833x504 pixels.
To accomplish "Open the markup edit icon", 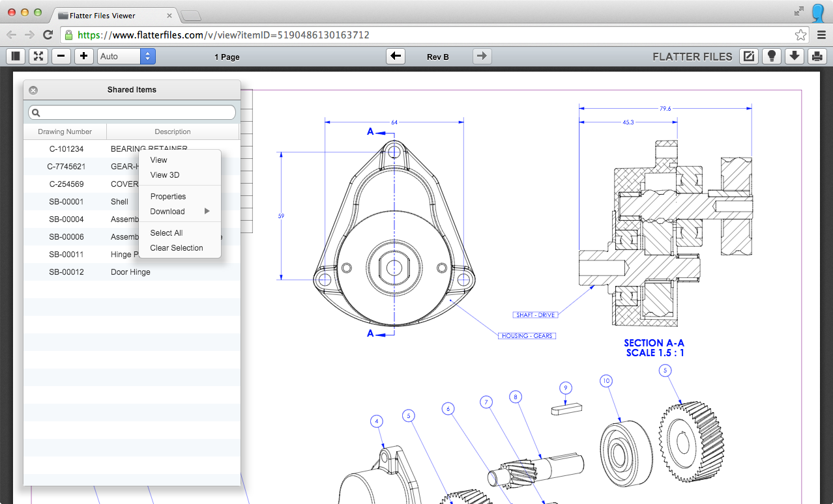I will pos(749,56).
